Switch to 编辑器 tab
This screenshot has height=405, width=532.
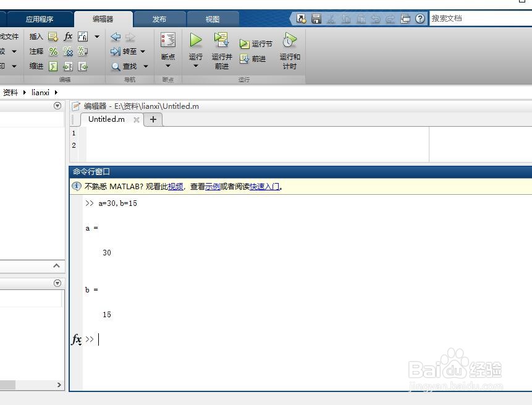(103, 19)
